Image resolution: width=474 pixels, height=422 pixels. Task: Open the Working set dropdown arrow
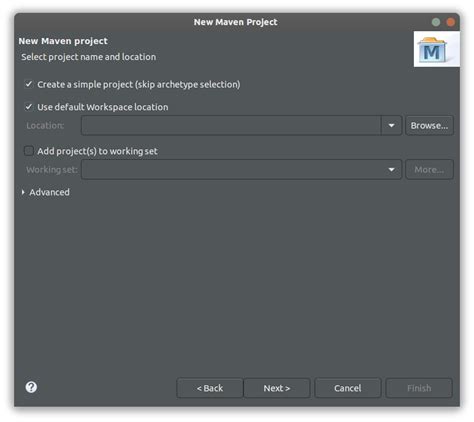pyautogui.click(x=391, y=169)
